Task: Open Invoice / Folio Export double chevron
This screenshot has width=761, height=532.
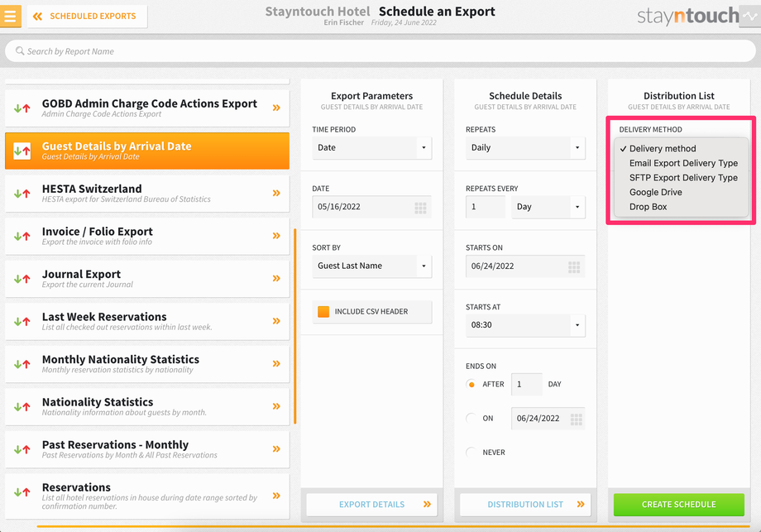Action: pos(276,236)
